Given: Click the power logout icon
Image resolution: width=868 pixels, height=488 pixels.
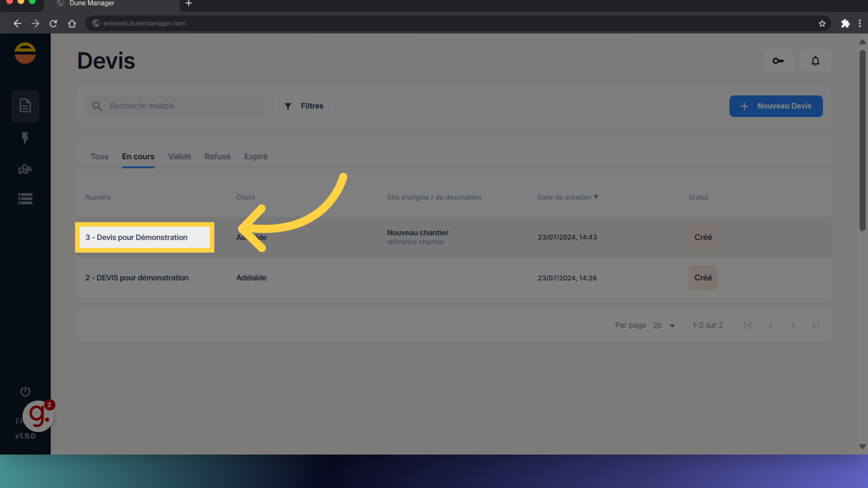Looking at the screenshot, I should [x=25, y=391].
